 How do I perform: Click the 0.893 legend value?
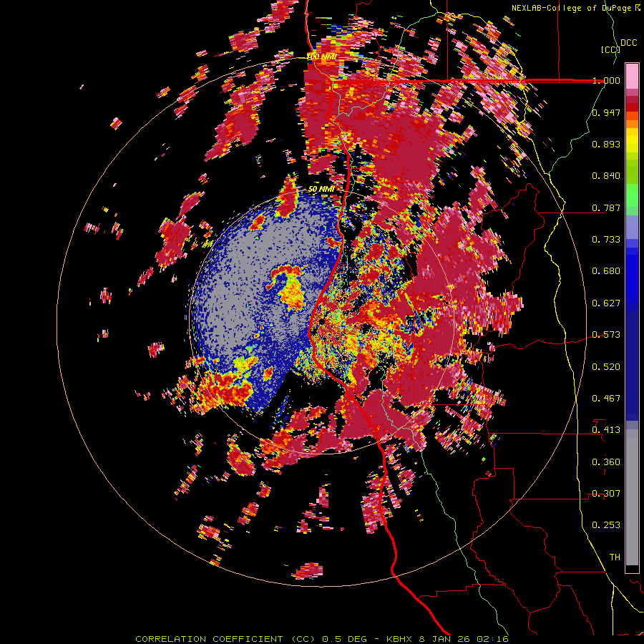606,144
